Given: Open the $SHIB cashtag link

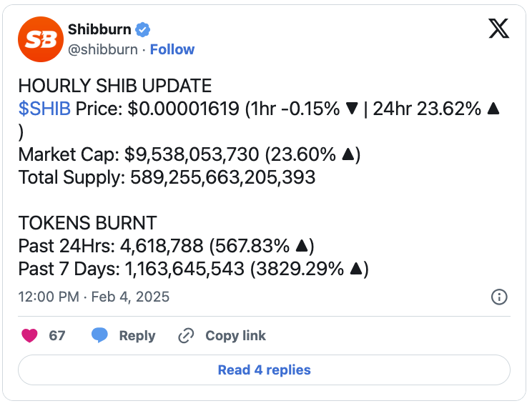Looking at the screenshot, I should click(x=44, y=111).
